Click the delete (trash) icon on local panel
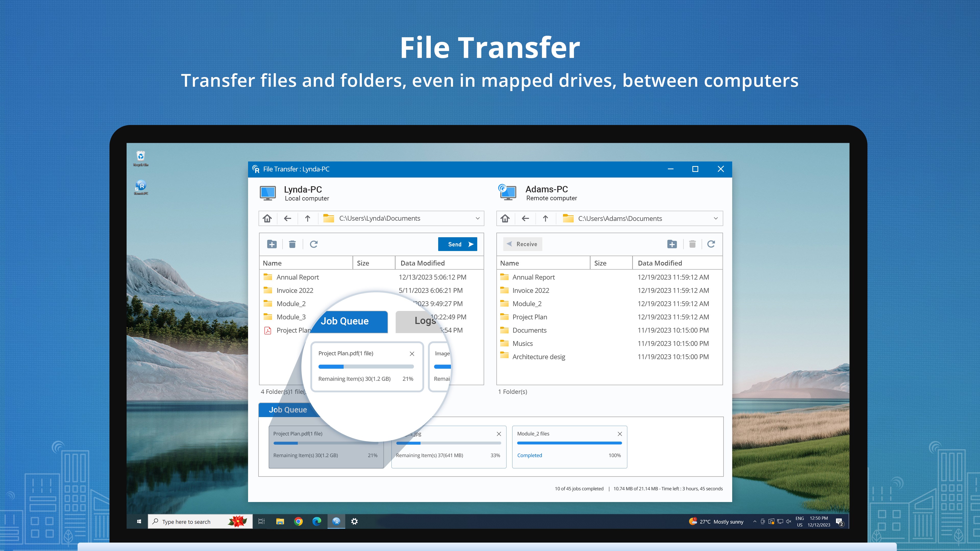 pos(292,244)
